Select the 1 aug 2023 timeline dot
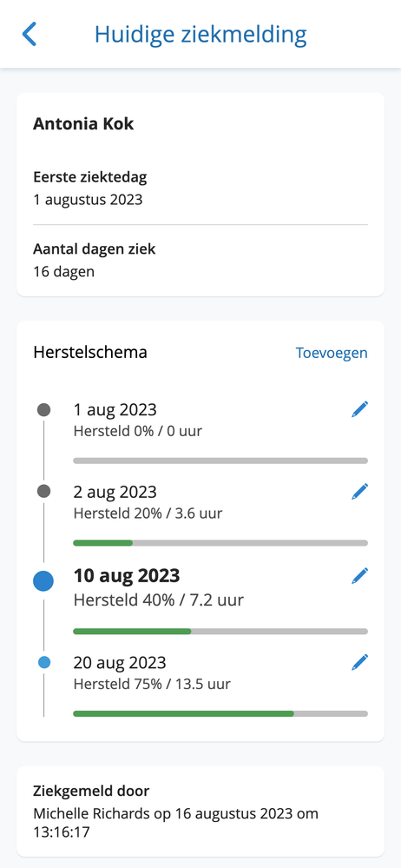This screenshot has height=868, width=401. point(43,410)
